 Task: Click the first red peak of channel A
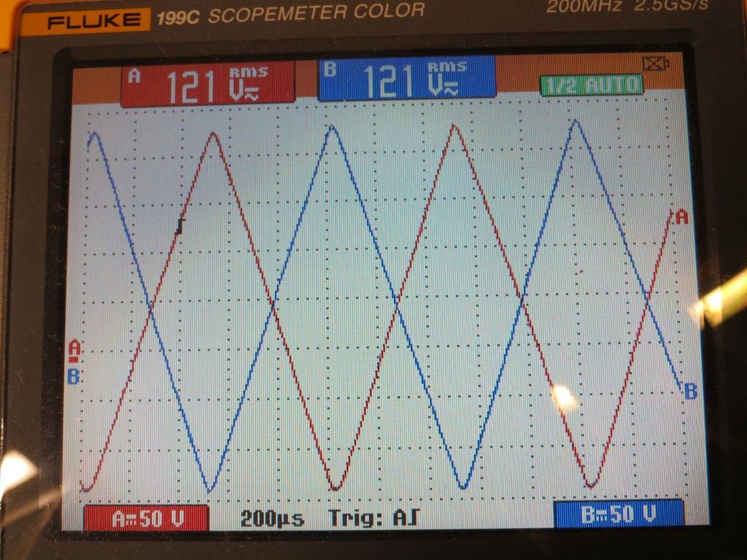point(213,134)
